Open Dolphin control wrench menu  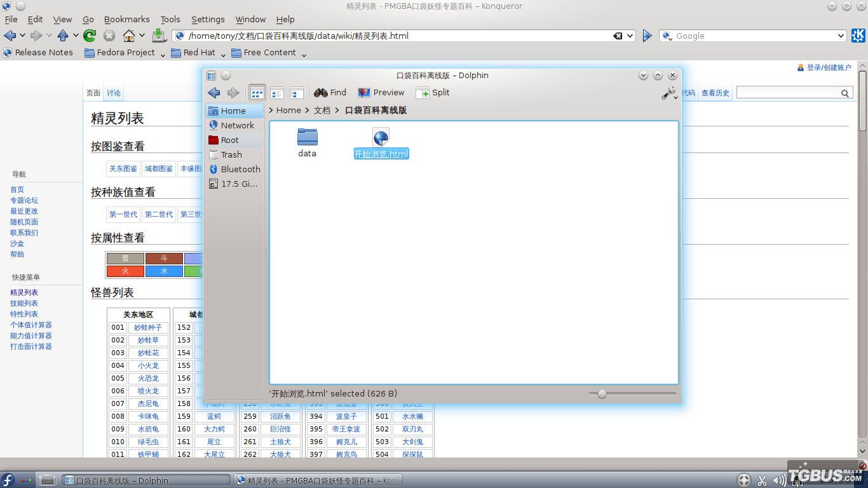point(669,93)
